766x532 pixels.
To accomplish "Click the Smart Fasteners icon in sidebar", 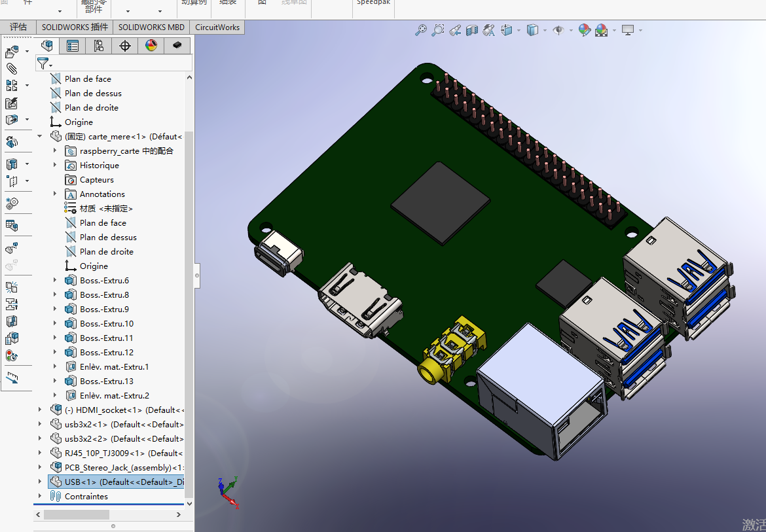I will coord(12,103).
